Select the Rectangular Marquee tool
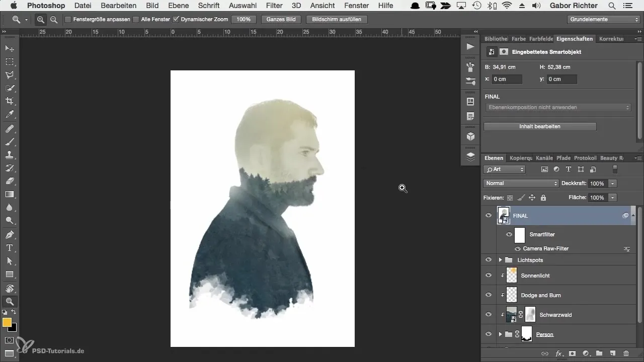644x362 pixels. pos(10,61)
